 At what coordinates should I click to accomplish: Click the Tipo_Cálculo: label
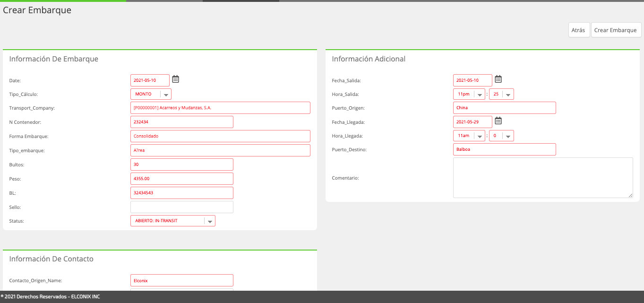pos(24,95)
